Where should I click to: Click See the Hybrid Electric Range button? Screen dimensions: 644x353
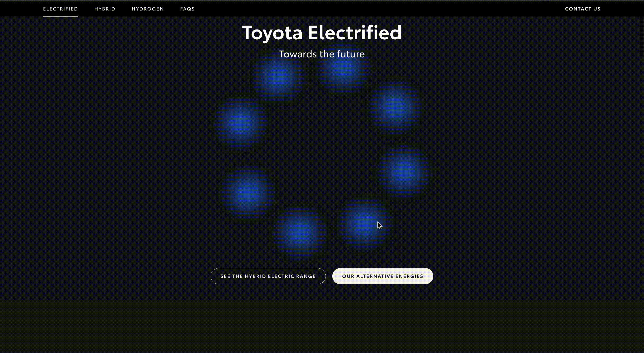[x=268, y=276]
